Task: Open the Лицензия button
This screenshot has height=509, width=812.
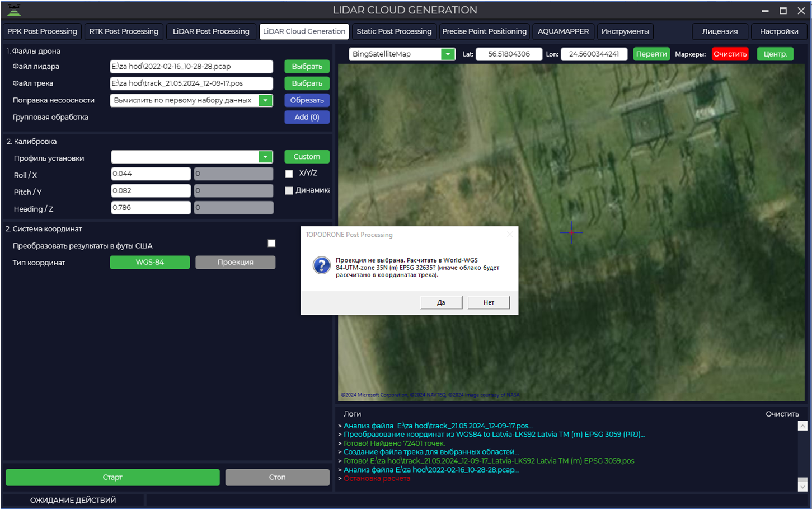Action: (720, 31)
